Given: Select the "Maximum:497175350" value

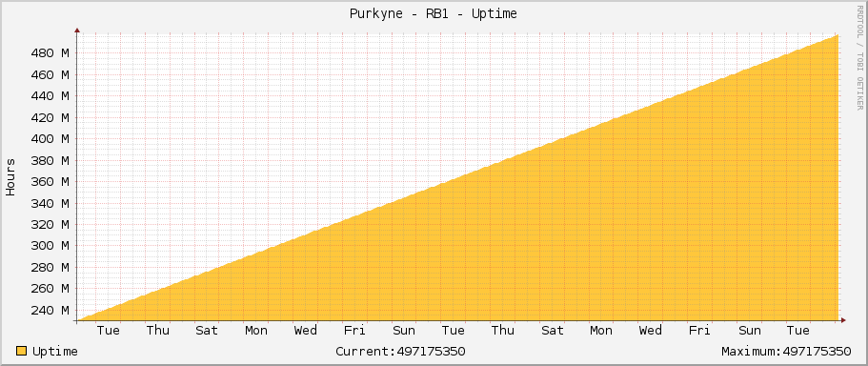Looking at the screenshot, I should pos(786,352).
